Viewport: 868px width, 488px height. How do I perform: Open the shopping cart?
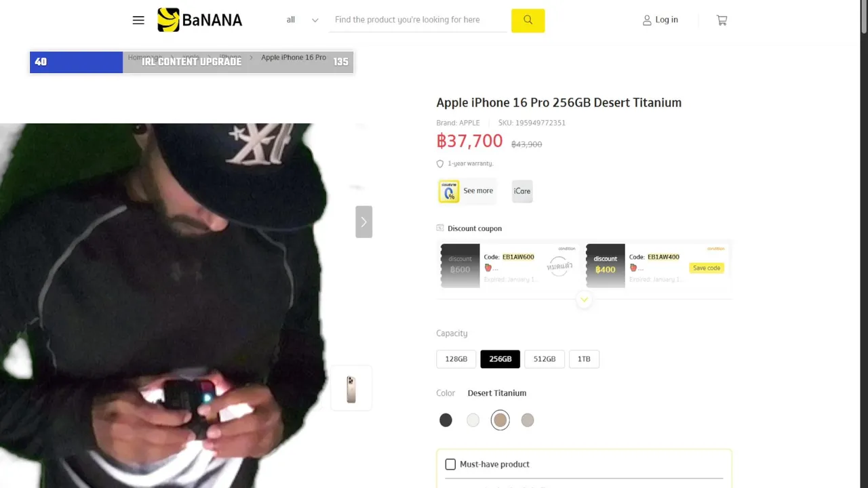[722, 20]
